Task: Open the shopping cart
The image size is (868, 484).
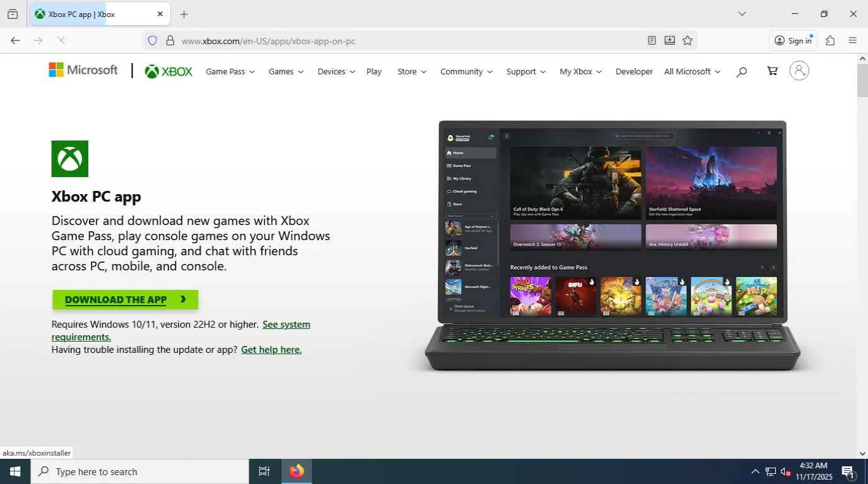Action: pyautogui.click(x=772, y=71)
